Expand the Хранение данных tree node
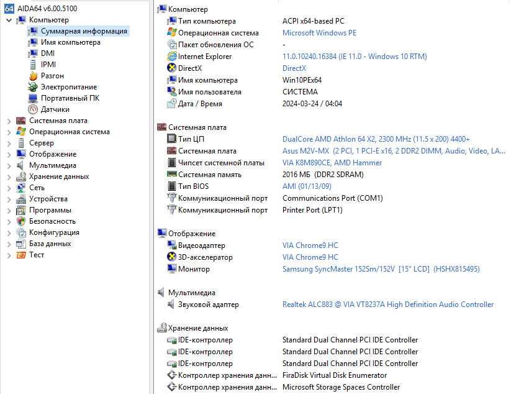 [x=9, y=177]
